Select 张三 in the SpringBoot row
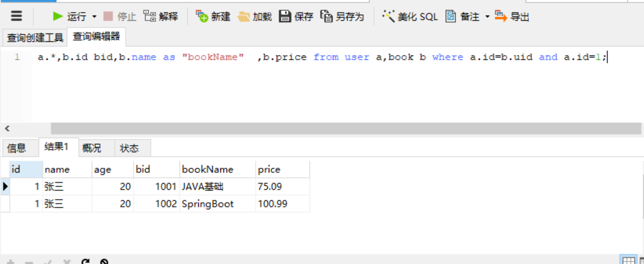 tap(67, 204)
